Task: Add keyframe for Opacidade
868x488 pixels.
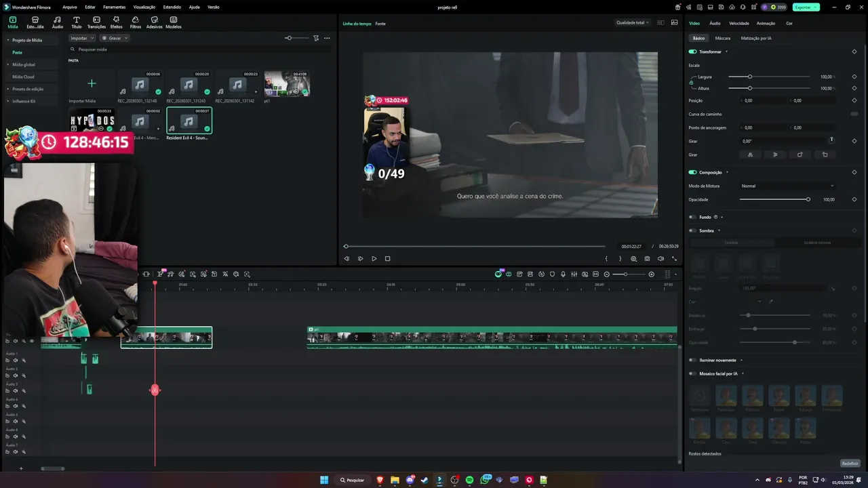Action: click(854, 199)
